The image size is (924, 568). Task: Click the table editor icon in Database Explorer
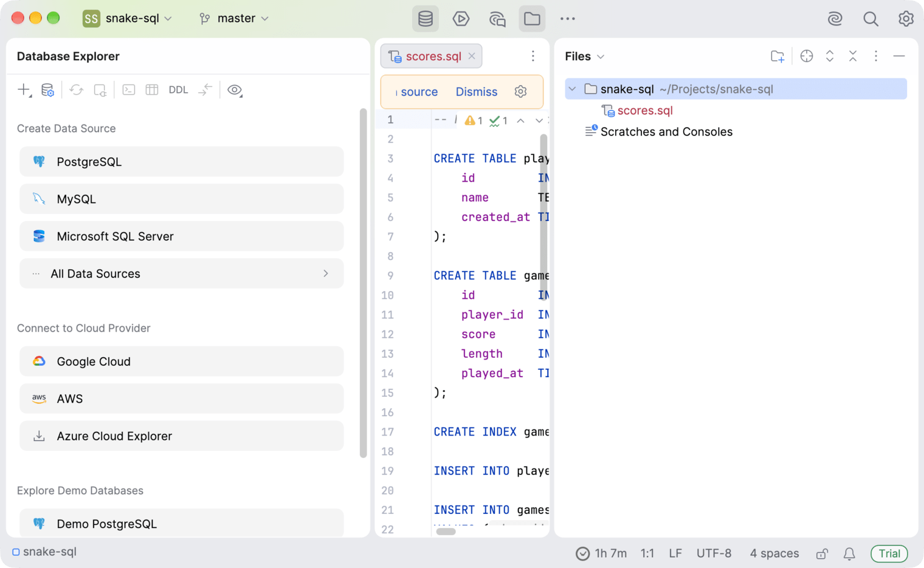tap(152, 90)
